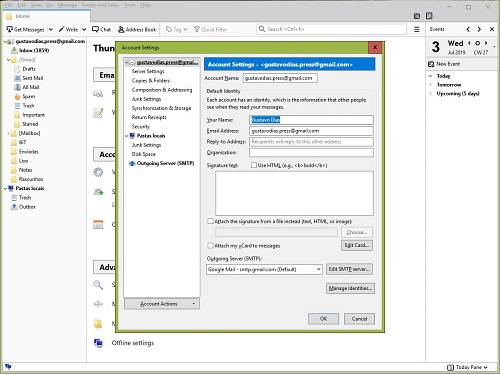Collapse Pastas locais in settings tree
Viewport: 500px width, 374px height.
coord(127,136)
